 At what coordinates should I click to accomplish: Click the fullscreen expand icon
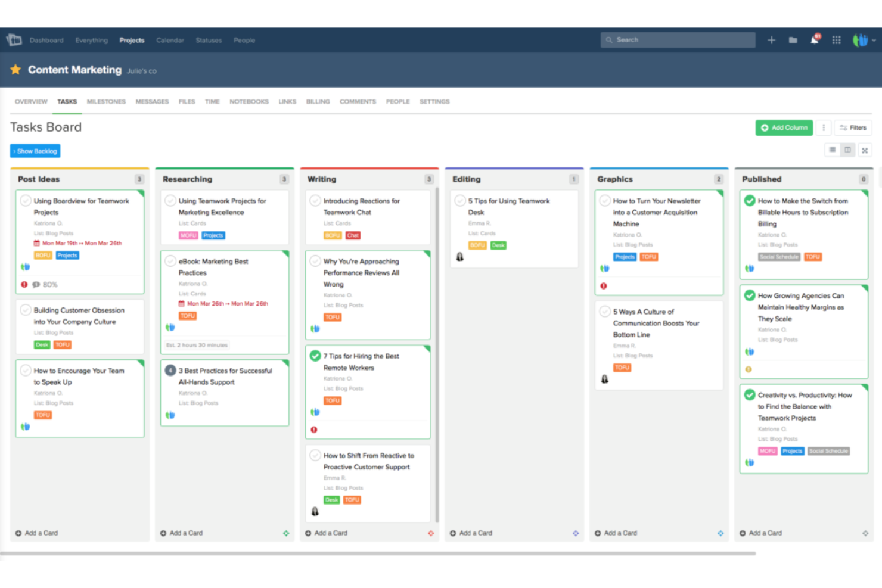tap(865, 151)
